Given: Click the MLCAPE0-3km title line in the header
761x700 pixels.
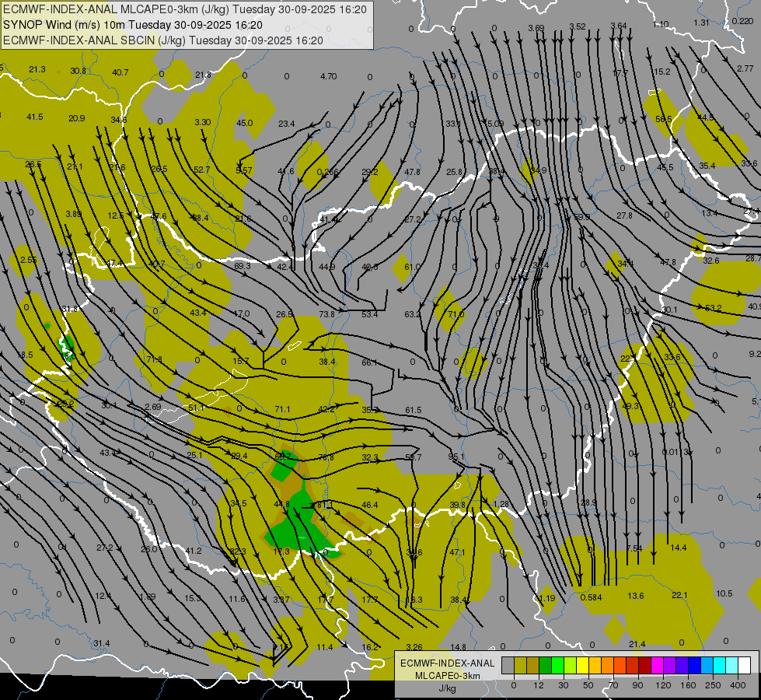Looking at the screenshot, I should coord(185,9).
